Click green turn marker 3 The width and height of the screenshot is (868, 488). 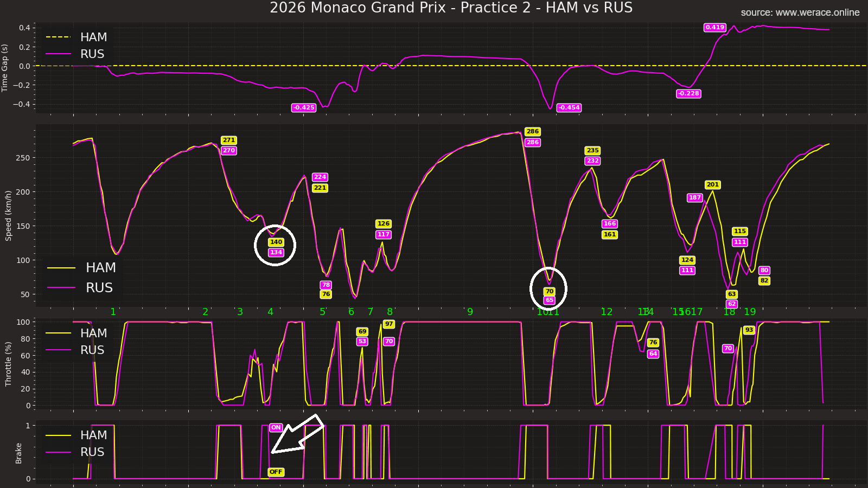240,312
